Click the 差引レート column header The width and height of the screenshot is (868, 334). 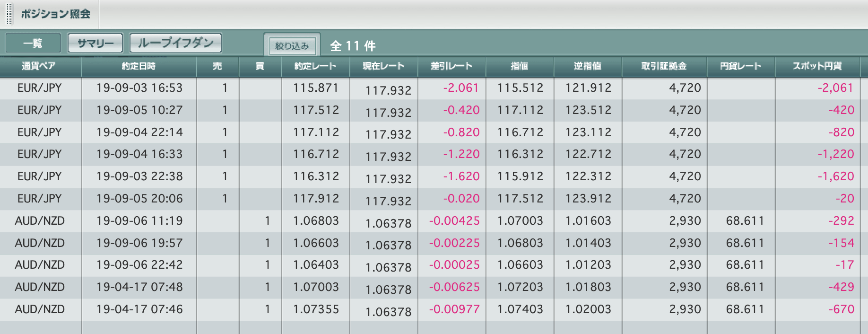click(451, 66)
